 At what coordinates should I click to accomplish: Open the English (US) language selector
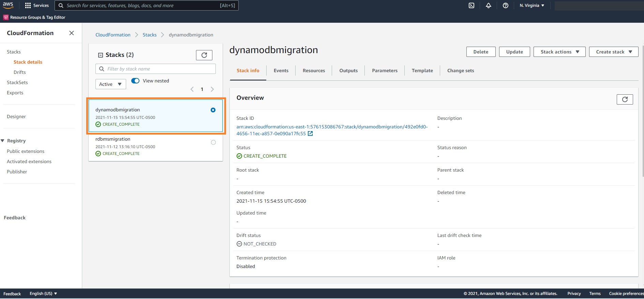(43, 294)
